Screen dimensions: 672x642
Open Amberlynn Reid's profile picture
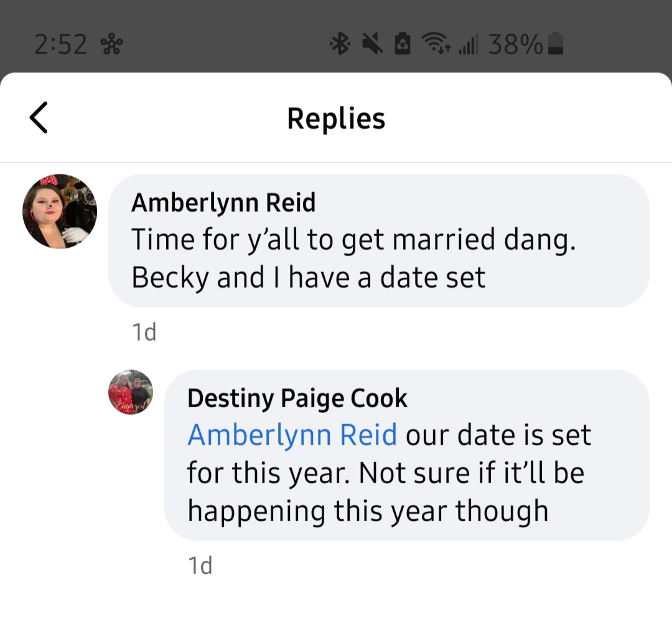click(60, 211)
